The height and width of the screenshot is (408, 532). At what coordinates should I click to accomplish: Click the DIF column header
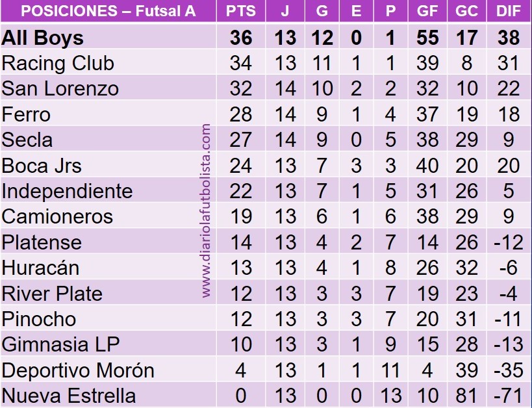[x=508, y=11]
